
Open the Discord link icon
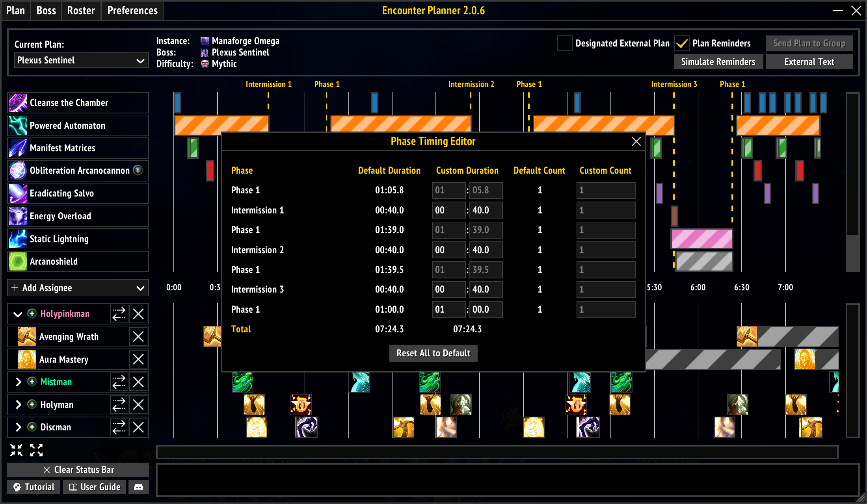click(x=138, y=487)
